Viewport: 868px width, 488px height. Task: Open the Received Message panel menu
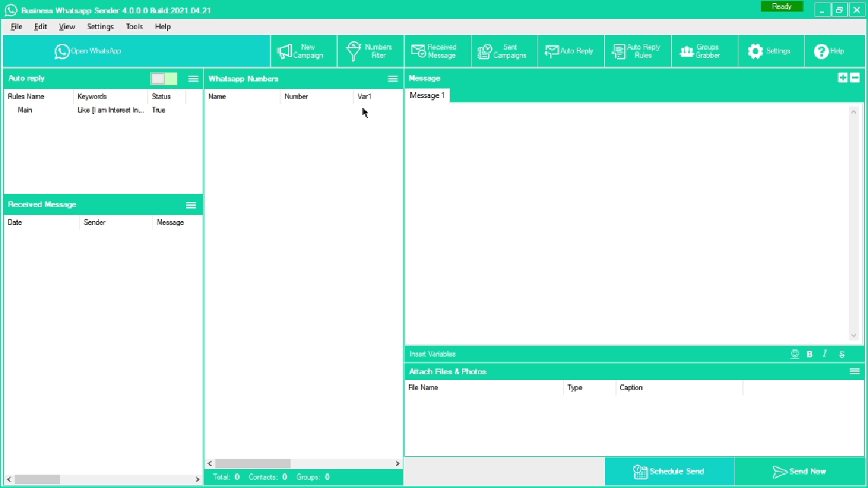tap(191, 205)
